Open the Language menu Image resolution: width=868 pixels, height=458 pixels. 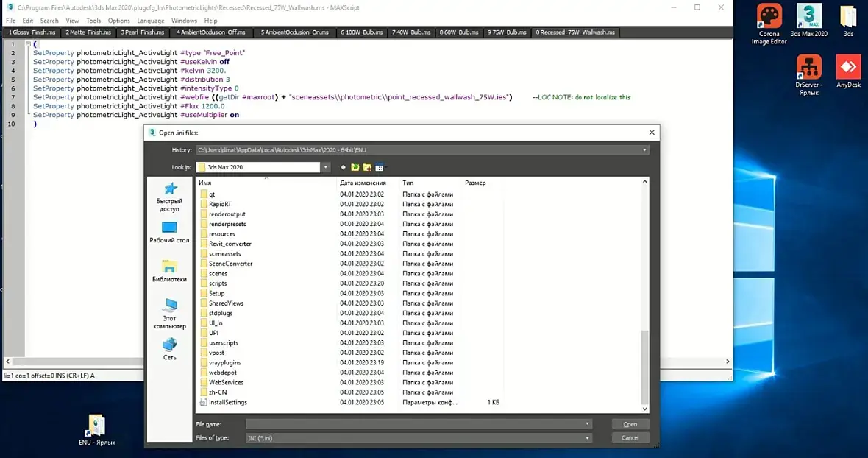(x=151, y=21)
